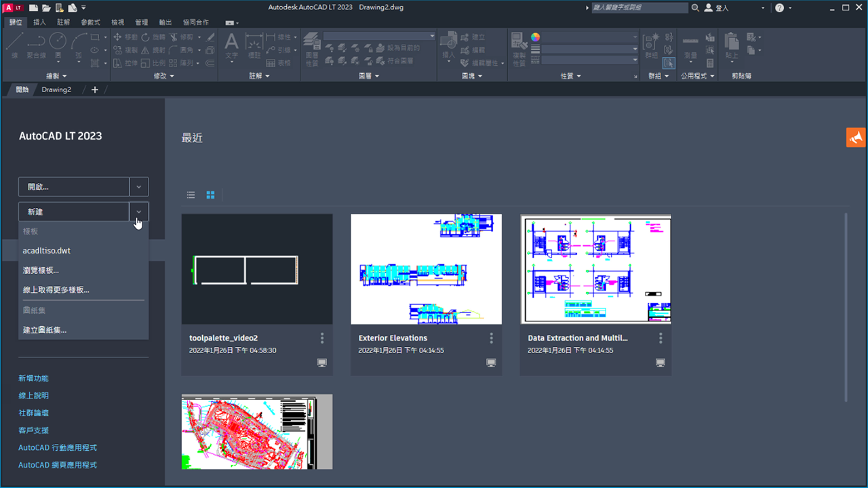Switch to the Output (輸出) ribbon tab
The width and height of the screenshot is (868, 488).
tap(165, 22)
